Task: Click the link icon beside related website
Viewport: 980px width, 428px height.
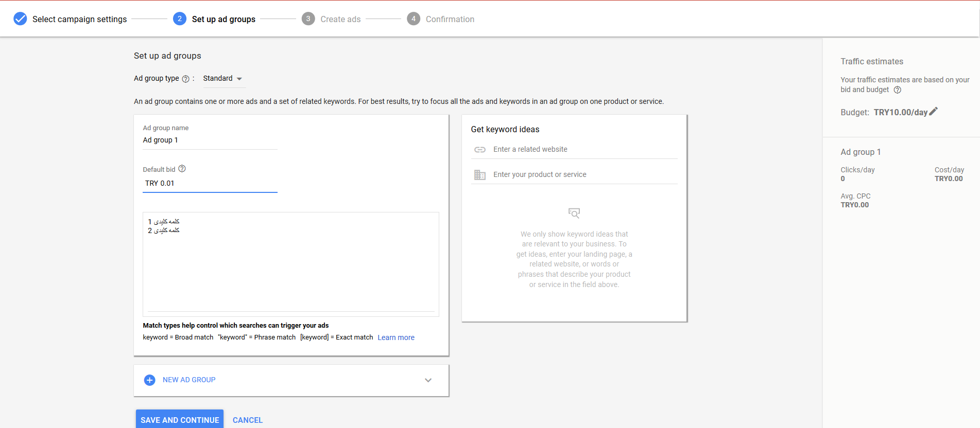Action: coord(480,149)
